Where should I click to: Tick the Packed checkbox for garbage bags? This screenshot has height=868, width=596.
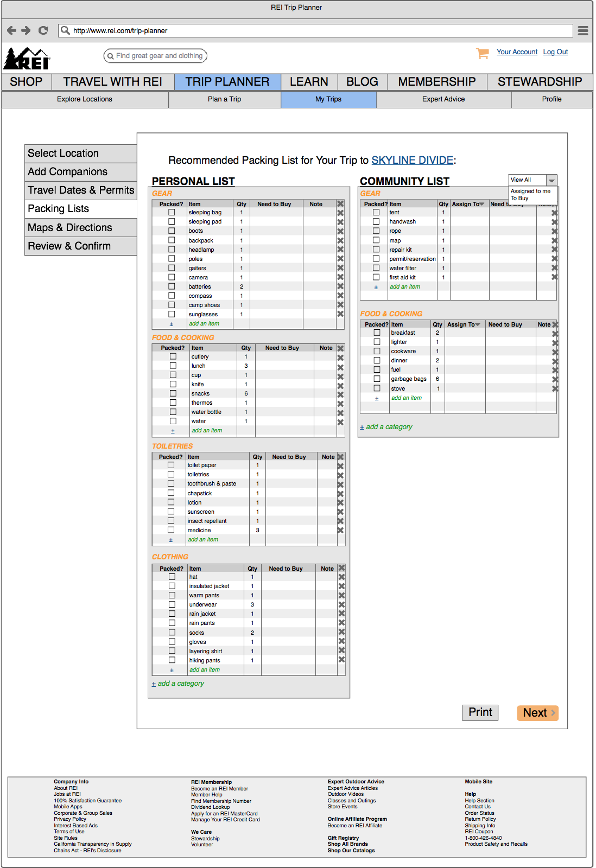pos(377,379)
